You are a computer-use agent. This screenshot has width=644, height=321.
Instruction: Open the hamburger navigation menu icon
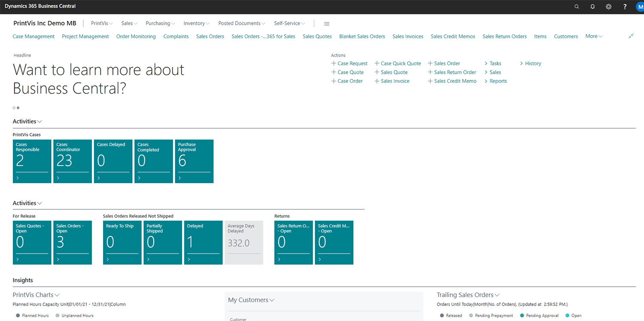(x=327, y=24)
